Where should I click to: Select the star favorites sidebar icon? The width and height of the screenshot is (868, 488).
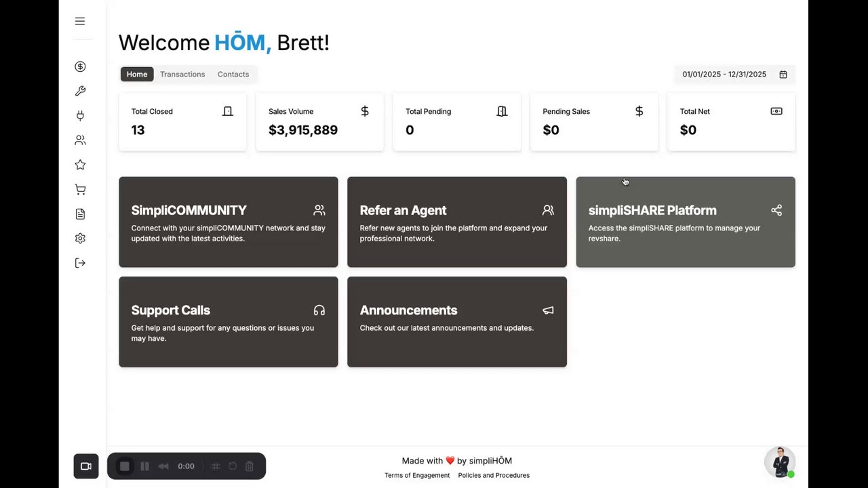click(x=80, y=165)
